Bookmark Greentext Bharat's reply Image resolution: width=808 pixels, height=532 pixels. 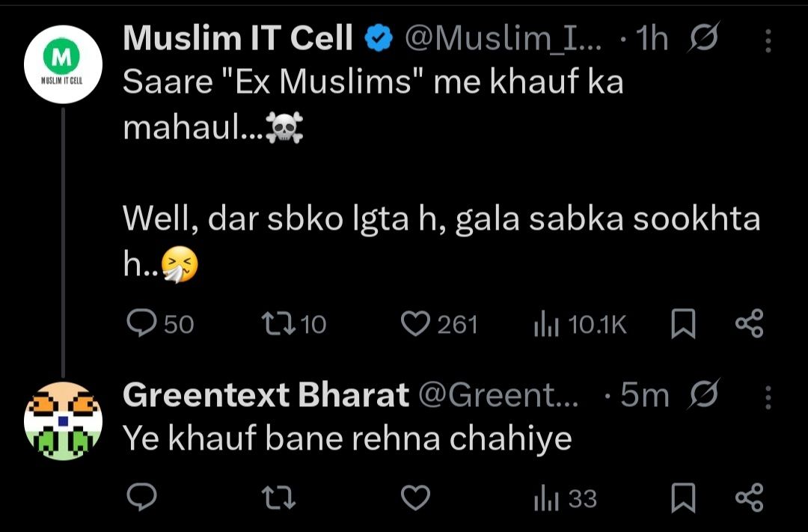[x=682, y=498]
